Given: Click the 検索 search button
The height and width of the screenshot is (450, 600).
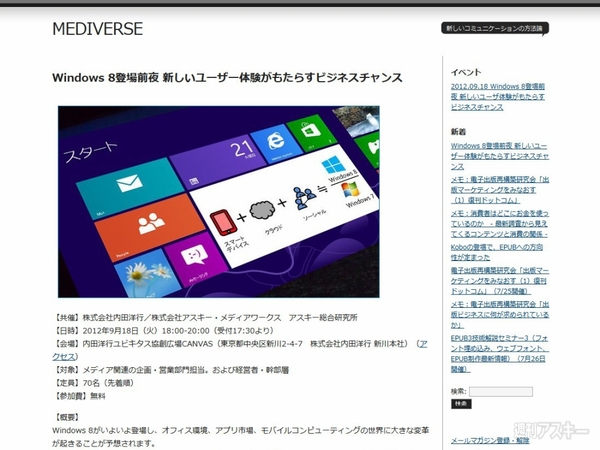Looking at the screenshot, I should tap(461, 404).
